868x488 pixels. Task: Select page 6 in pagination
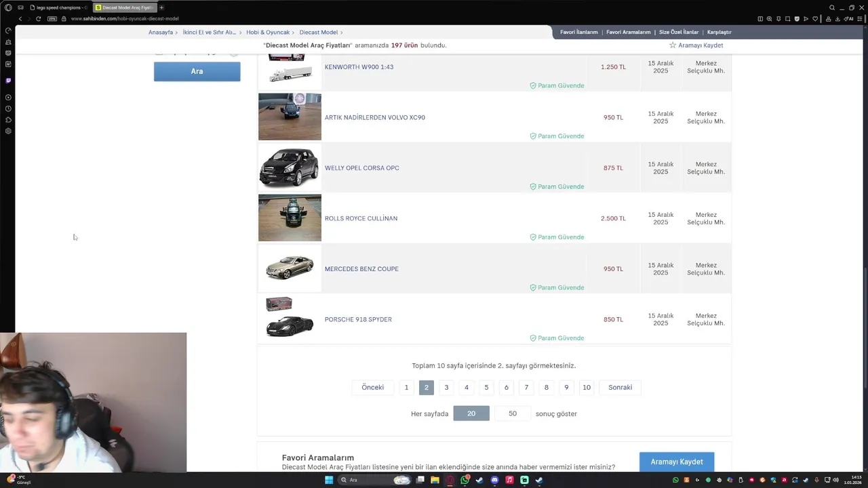coord(506,387)
